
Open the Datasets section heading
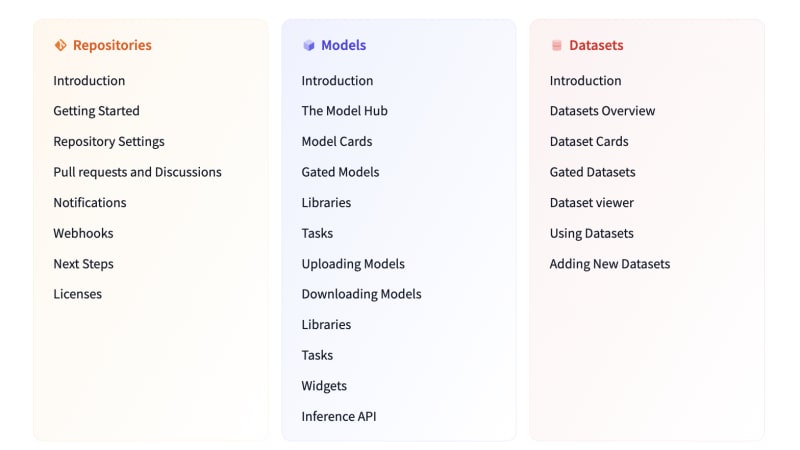[596, 45]
